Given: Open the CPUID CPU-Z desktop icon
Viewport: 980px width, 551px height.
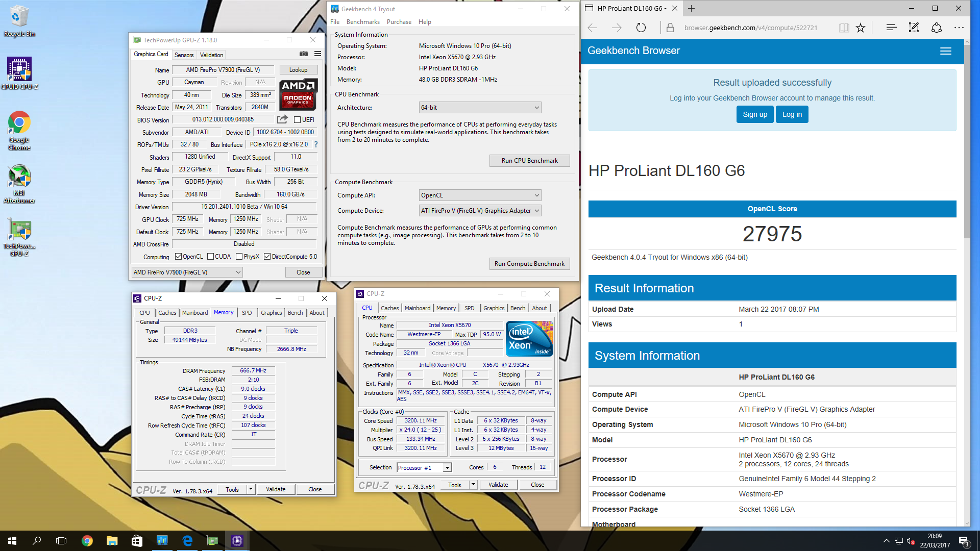Looking at the screenshot, I should pos(19,73).
